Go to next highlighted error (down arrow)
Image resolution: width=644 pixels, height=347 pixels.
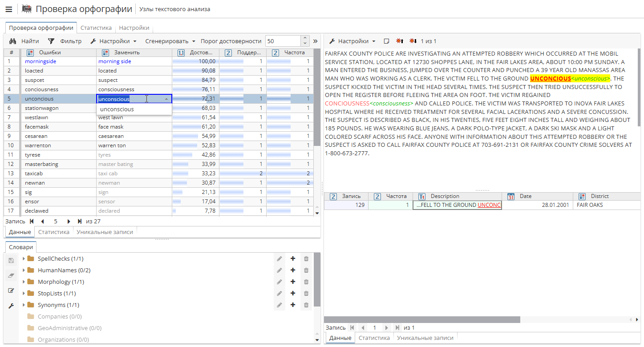[x=413, y=41]
